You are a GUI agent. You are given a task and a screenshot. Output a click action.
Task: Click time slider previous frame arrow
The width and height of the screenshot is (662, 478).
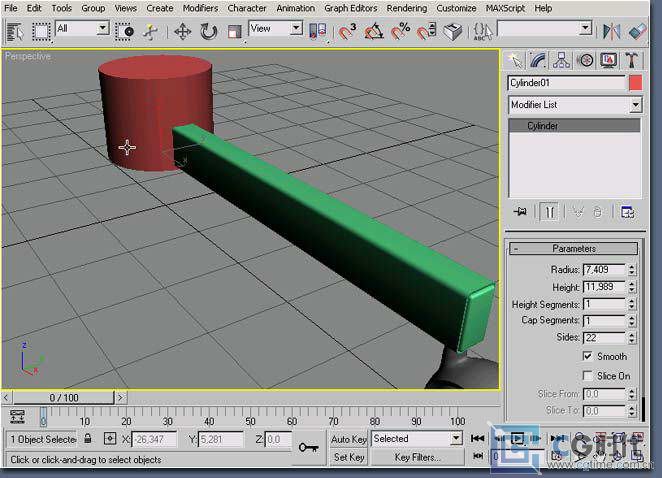tap(6, 397)
